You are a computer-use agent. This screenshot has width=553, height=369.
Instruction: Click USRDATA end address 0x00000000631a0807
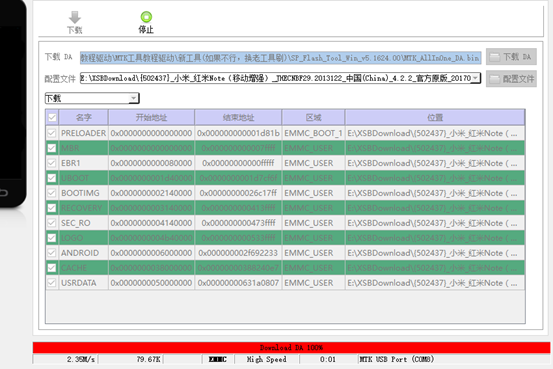[238, 283]
